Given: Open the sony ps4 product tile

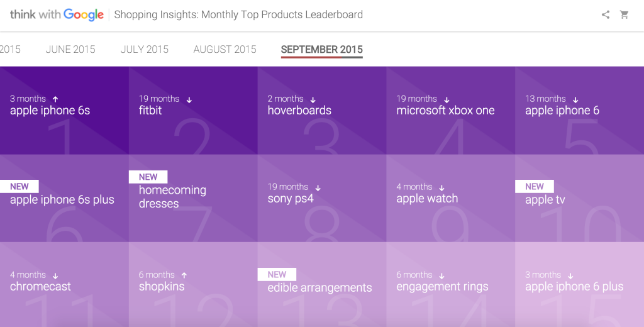Looking at the screenshot, I should tap(322, 198).
